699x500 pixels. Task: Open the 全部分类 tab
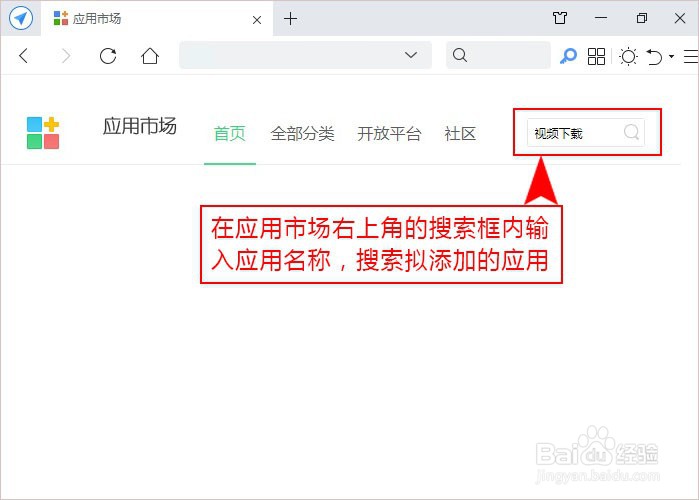point(302,134)
